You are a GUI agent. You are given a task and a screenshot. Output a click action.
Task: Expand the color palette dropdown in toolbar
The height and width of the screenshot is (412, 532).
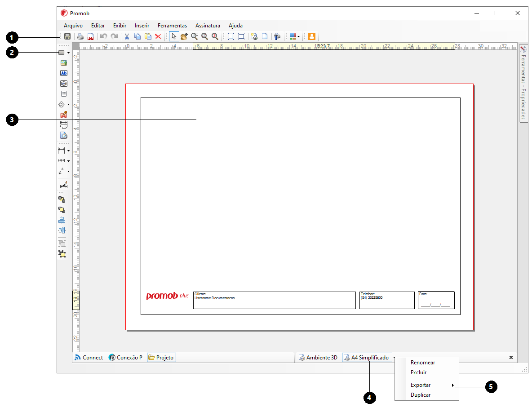click(299, 37)
